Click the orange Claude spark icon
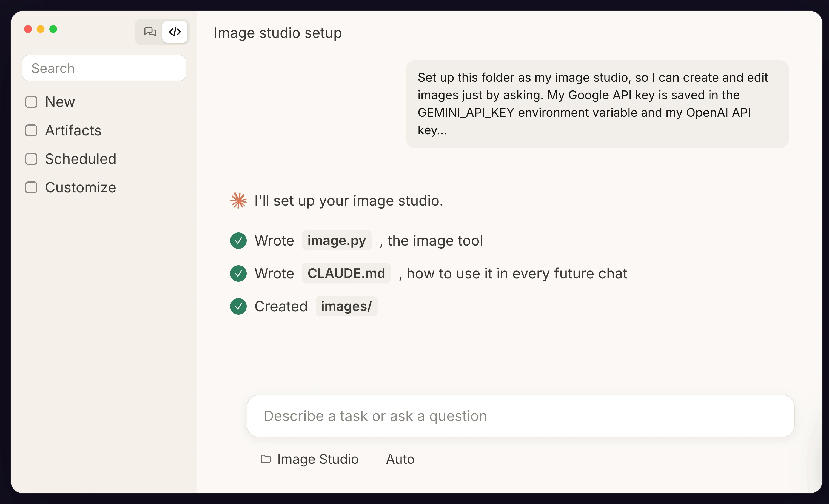 [238, 201]
